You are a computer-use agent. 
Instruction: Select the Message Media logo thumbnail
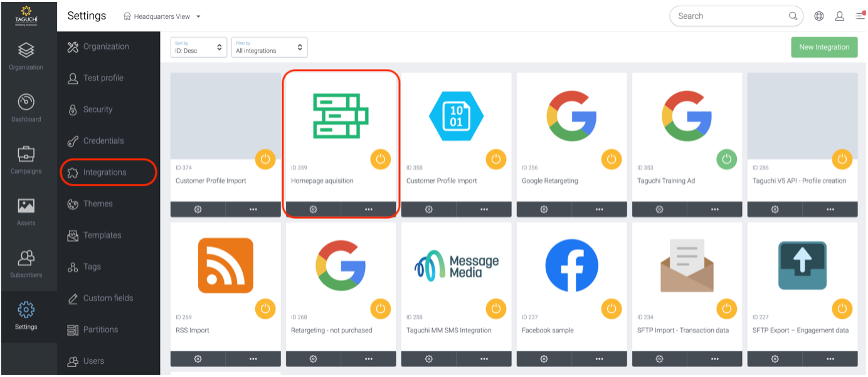click(457, 266)
